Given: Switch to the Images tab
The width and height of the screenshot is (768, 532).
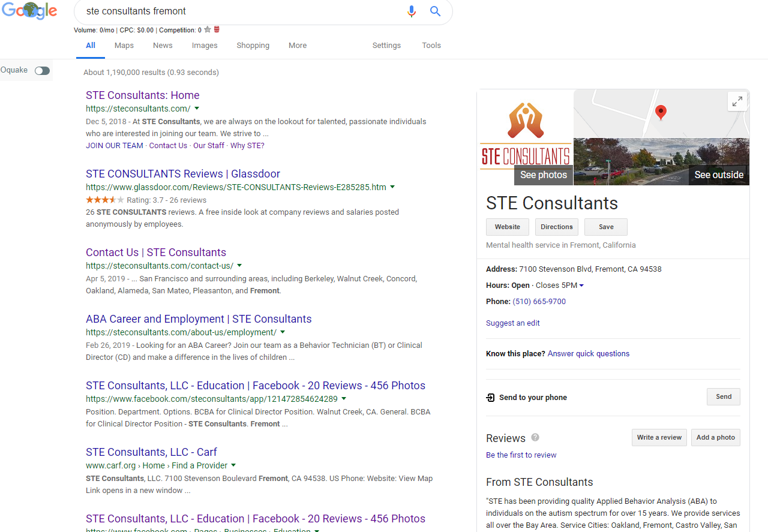Looking at the screenshot, I should click(x=205, y=45).
